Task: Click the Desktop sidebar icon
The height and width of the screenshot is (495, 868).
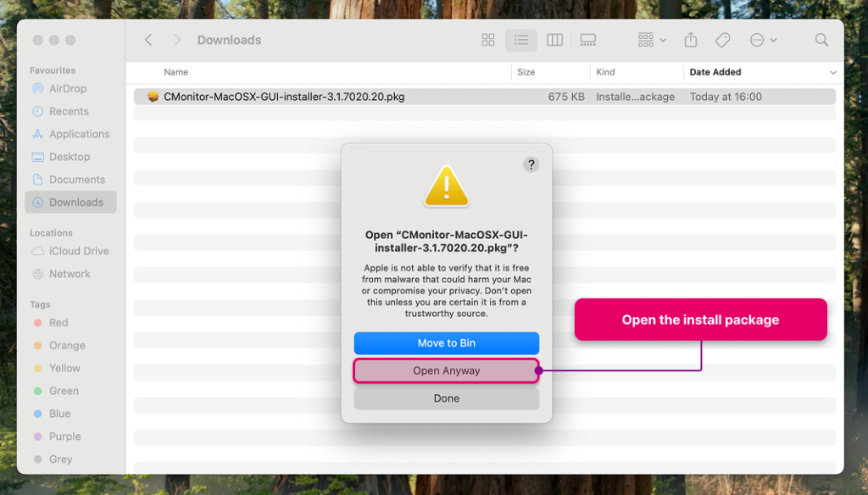Action: [x=37, y=157]
